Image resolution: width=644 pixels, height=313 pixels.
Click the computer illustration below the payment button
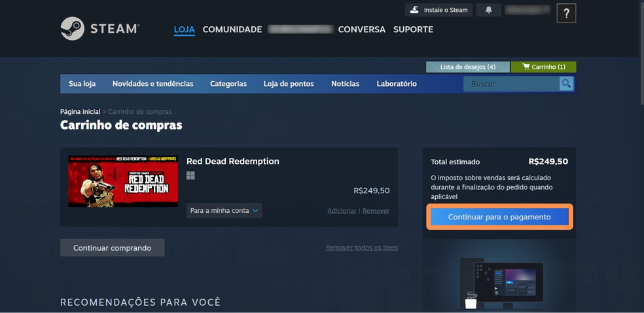pos(499,284)
